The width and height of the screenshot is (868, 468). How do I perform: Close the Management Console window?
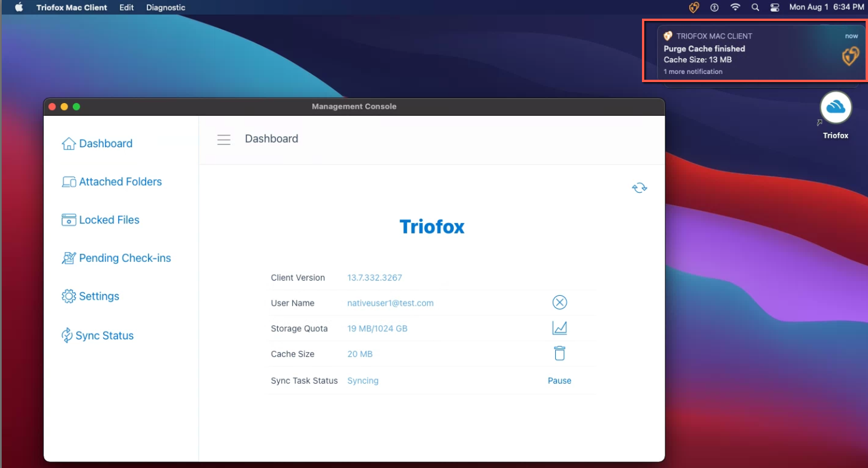coord(52,107)
